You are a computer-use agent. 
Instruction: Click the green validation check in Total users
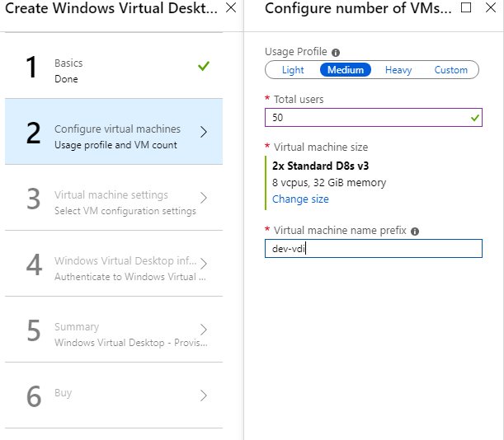coord(475,118)
